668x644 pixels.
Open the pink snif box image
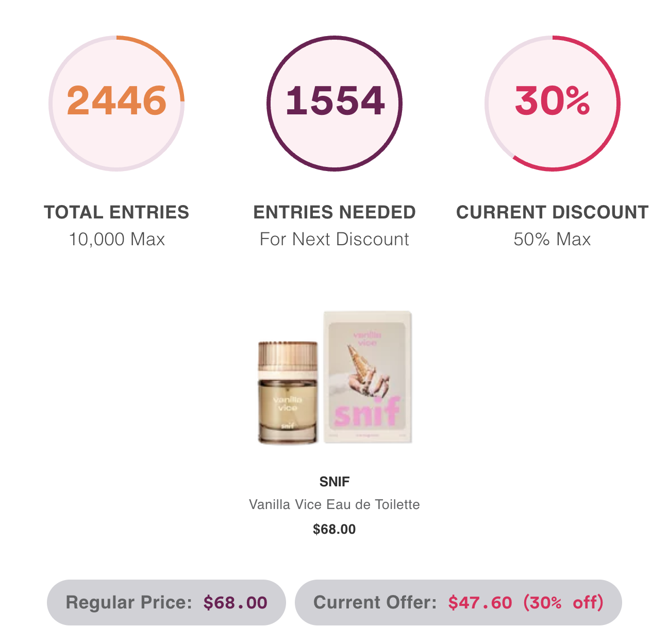coord(368,377)
